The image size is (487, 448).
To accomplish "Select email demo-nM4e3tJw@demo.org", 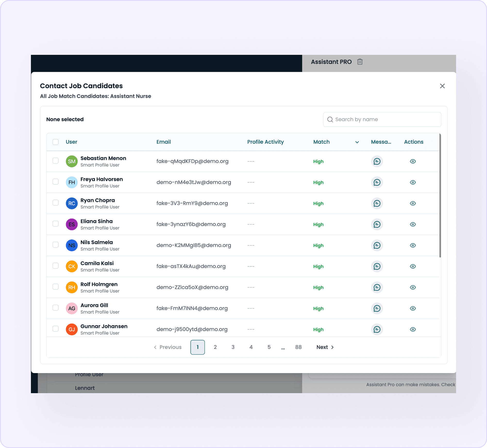I will coord(194,182).
